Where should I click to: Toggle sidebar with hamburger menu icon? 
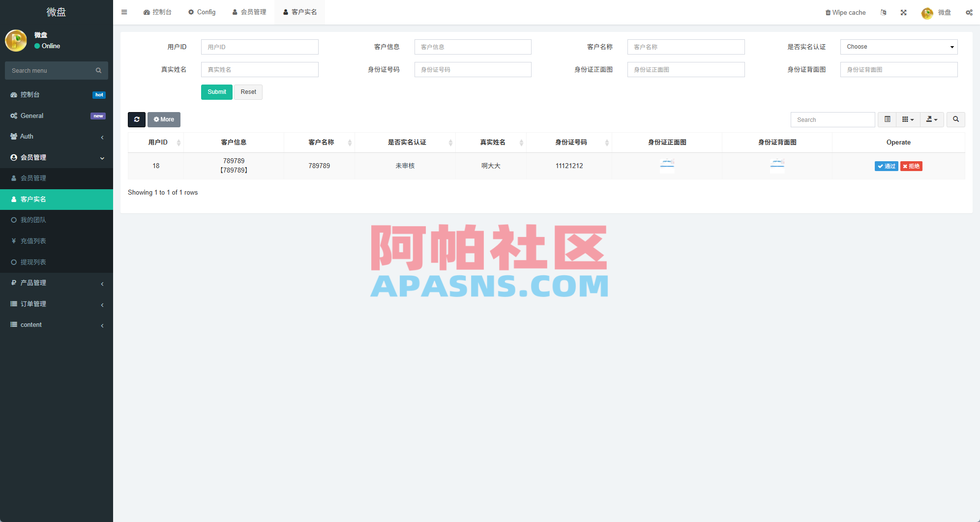(x=124, y=12)
